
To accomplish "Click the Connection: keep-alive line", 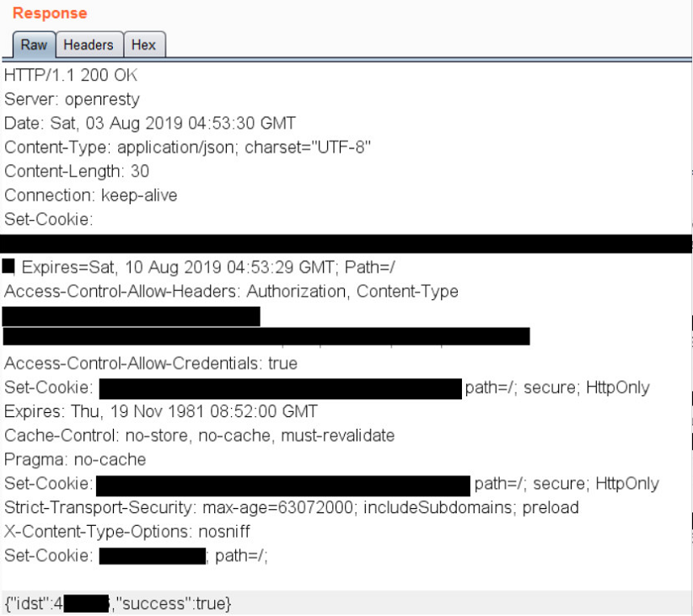I will coord(90,196).
